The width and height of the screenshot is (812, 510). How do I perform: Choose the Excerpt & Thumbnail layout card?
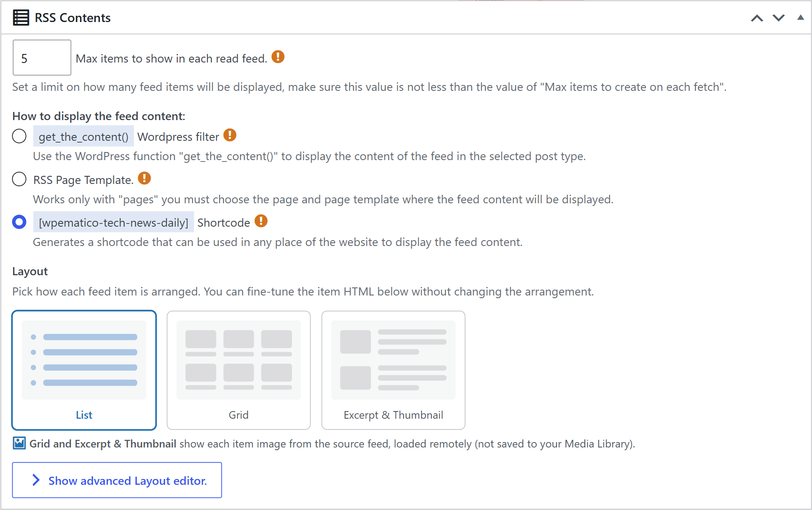(x=394, y=370)
